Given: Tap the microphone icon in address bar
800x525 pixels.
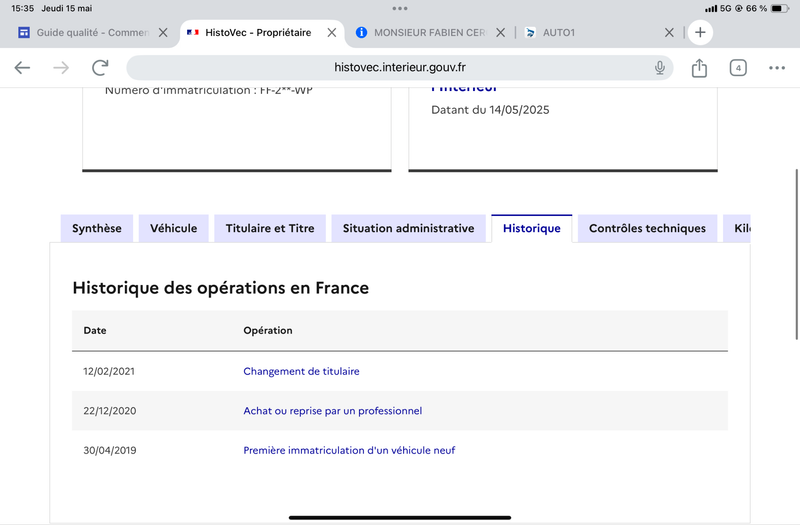Looking at the screenshot, I should tap(660, 67).
